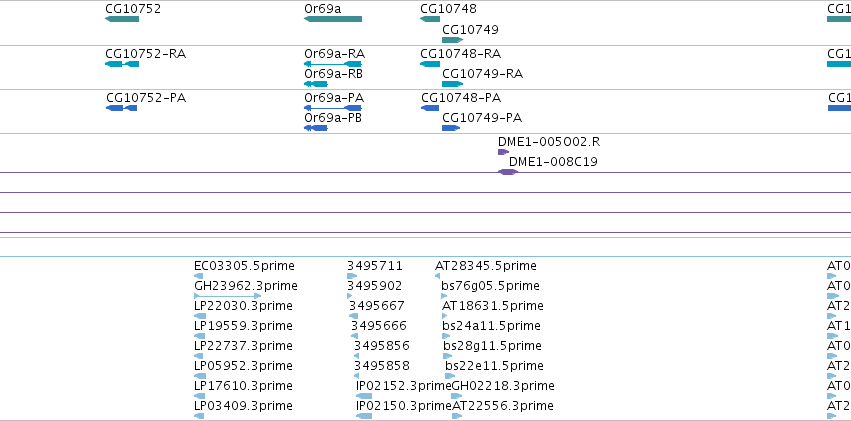This screenshot has width=851, height=421.
Task: Click protein Or69a-PA
Action: click(x=333, y=108)
